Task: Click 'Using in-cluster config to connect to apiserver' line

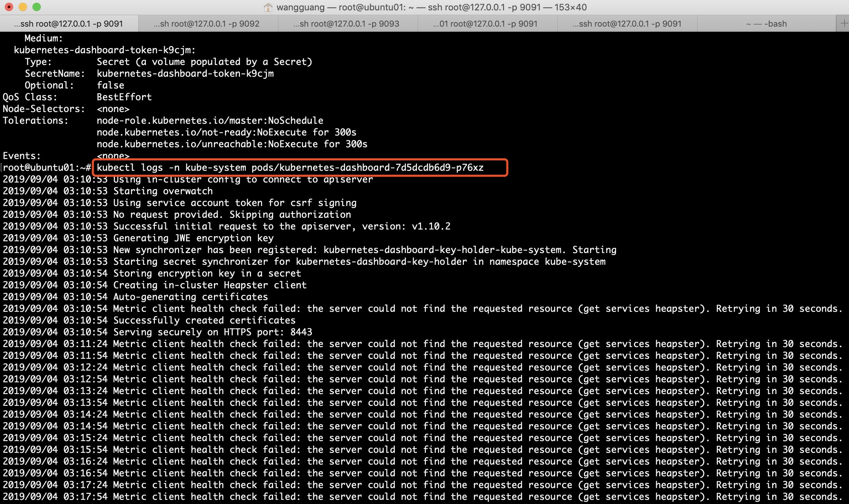Action: (x=188, y=179)
